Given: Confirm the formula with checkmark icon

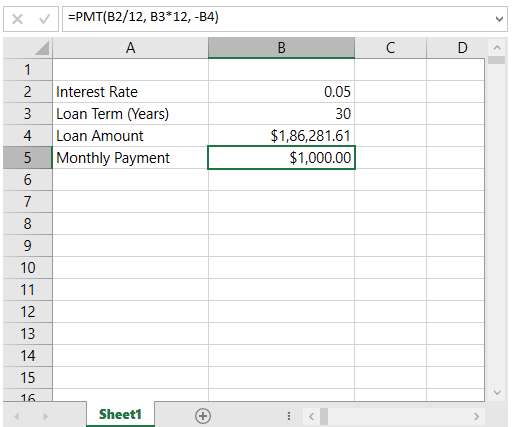Looking at the screenshot, I should click(44, 19).
